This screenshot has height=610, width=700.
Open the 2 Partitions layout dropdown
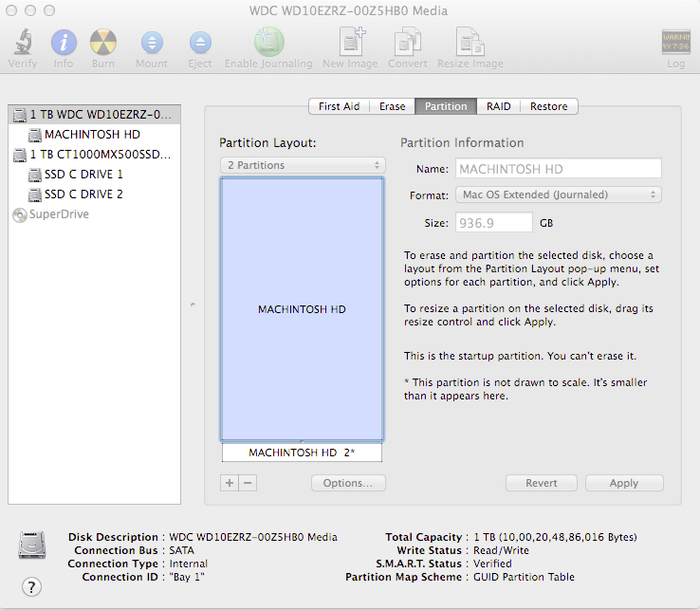303,165
